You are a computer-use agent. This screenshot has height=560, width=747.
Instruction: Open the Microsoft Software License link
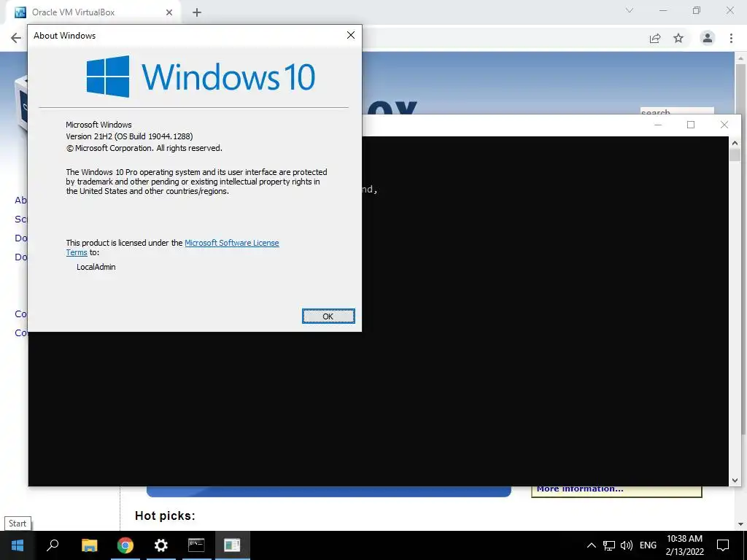pyautogui.click(x=231, y=243)
